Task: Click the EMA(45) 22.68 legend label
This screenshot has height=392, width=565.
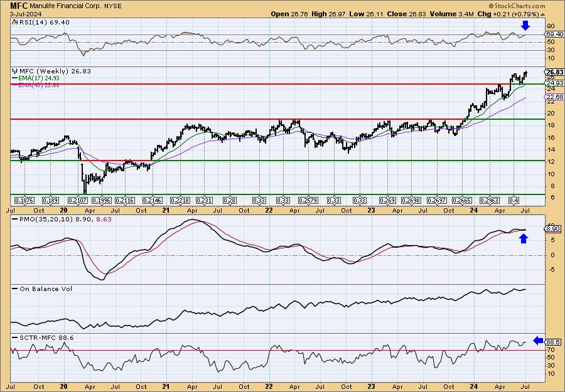Action: coord(39,85)
